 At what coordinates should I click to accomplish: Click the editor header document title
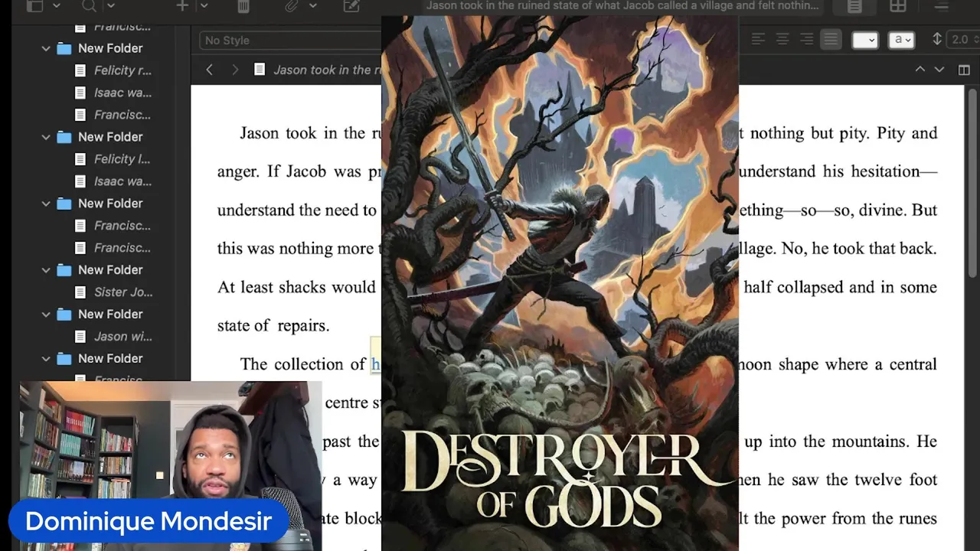tap(327, 70)
